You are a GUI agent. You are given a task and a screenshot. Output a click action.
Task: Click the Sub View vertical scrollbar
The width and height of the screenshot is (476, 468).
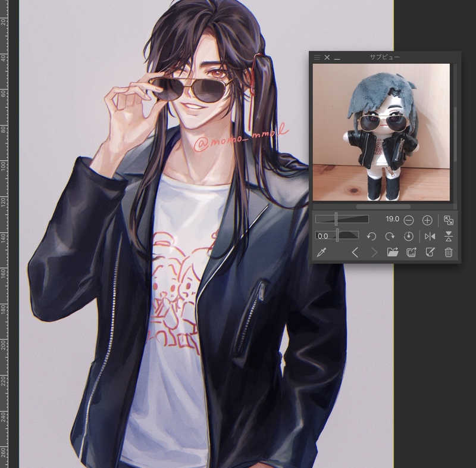point(455,135)
